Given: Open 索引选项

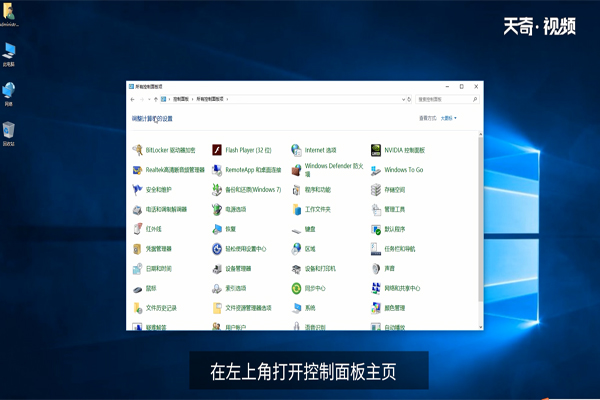Looking at the screenshot, I should click(x=229, y=288).
